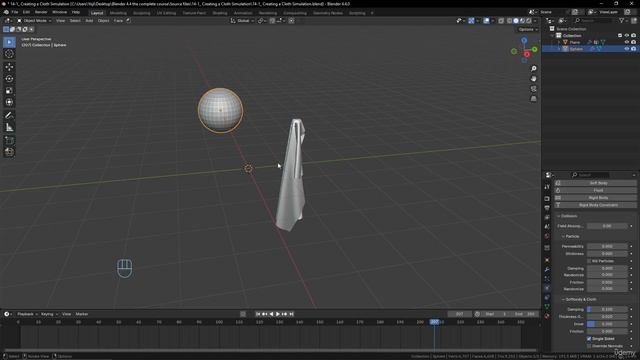
Task: Open the Scene properties tab
Action: 547,227
